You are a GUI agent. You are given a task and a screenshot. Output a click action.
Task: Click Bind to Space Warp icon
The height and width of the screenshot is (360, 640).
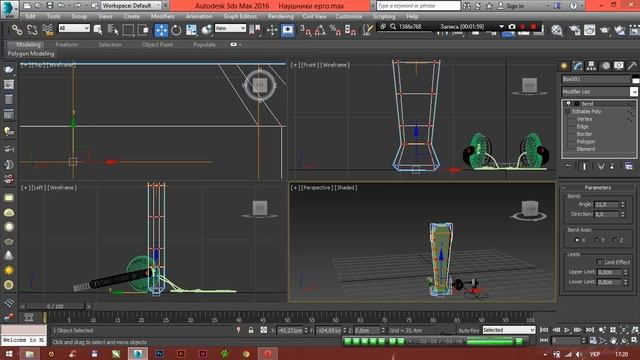pos(48,30)
